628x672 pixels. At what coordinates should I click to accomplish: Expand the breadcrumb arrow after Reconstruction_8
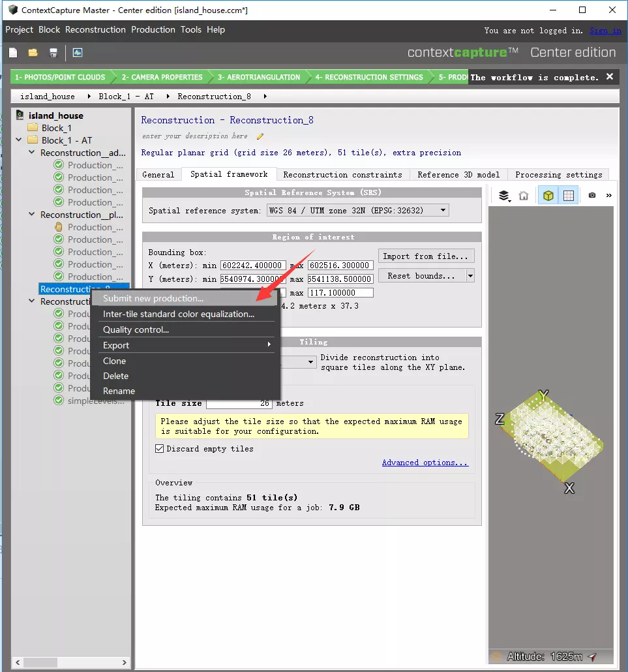pyautogui.click(x=265, y=97)
